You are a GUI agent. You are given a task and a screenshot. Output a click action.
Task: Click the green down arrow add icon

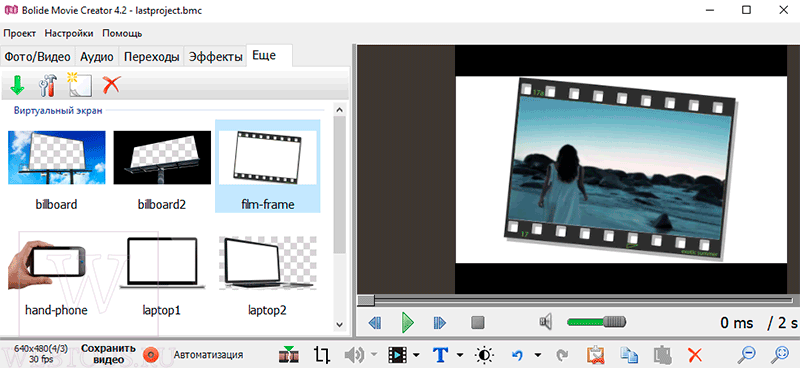point(17,85)
